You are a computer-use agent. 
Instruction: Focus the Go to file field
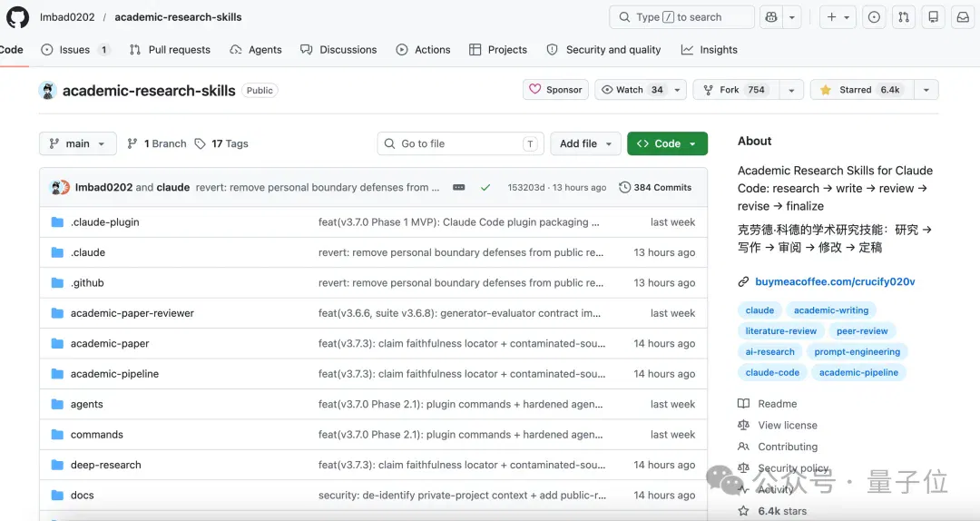(x=461, y=143)
